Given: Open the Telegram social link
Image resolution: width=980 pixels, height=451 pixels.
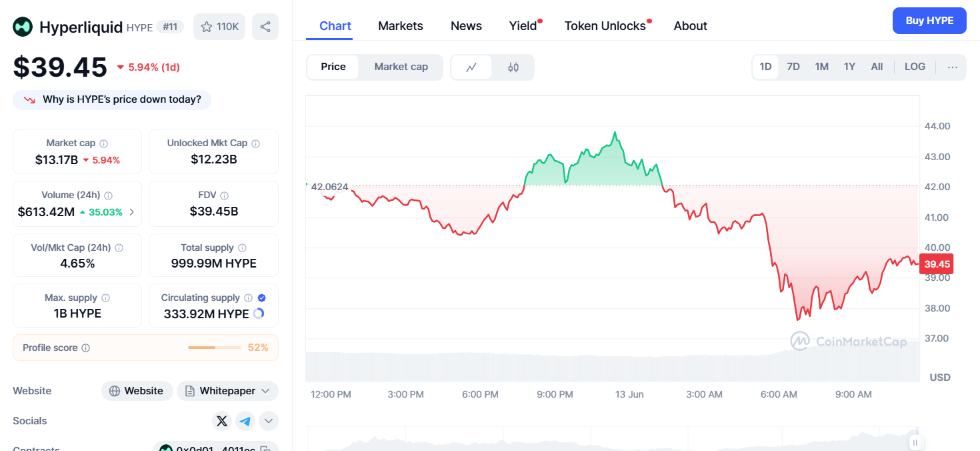Looking at the screenshot, I should (x=245, y=421).
